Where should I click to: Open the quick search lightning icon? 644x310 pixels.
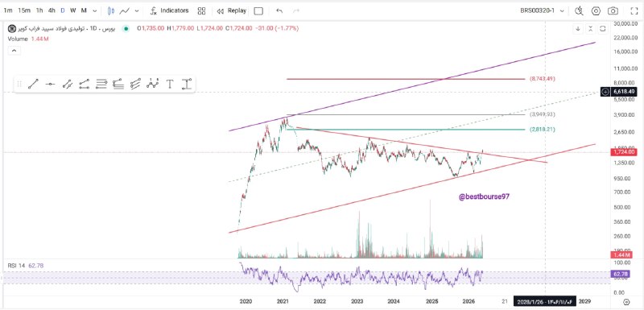click(x=579, y=10)
